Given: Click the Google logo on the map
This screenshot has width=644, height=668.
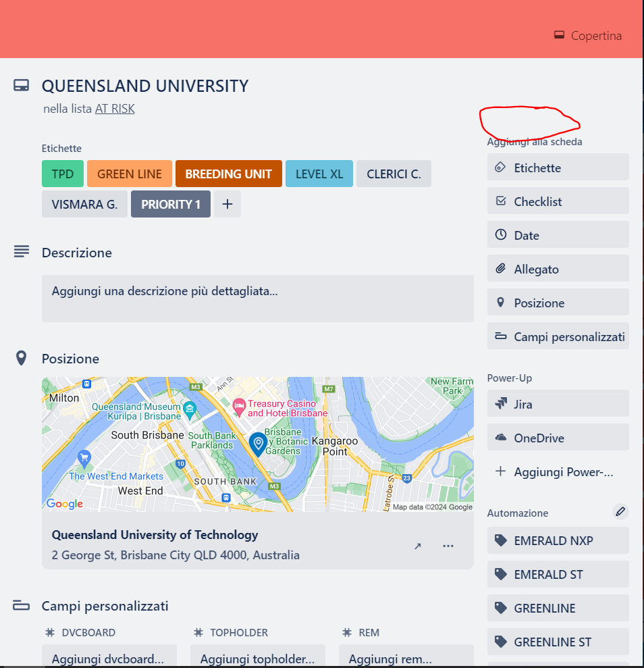Looking at the screenshot, I should tap(64, 504).
